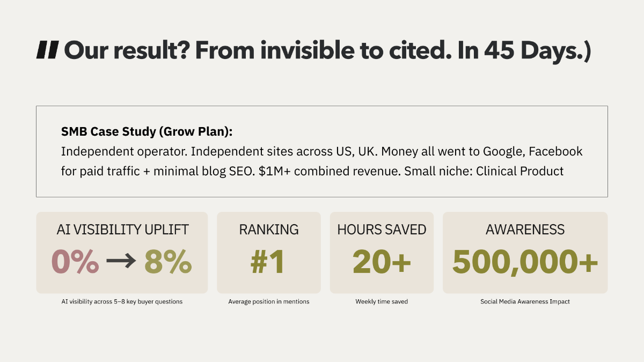
Task: Click the 'AI visibility across 5–8 key buyer questions' caption
Action: pyautogui.click(x=122, y=301)
